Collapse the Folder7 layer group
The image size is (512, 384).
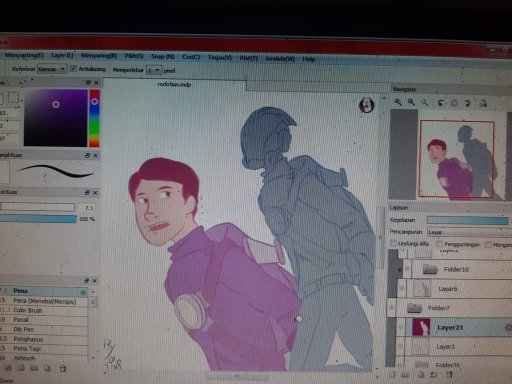coord(414,308)
